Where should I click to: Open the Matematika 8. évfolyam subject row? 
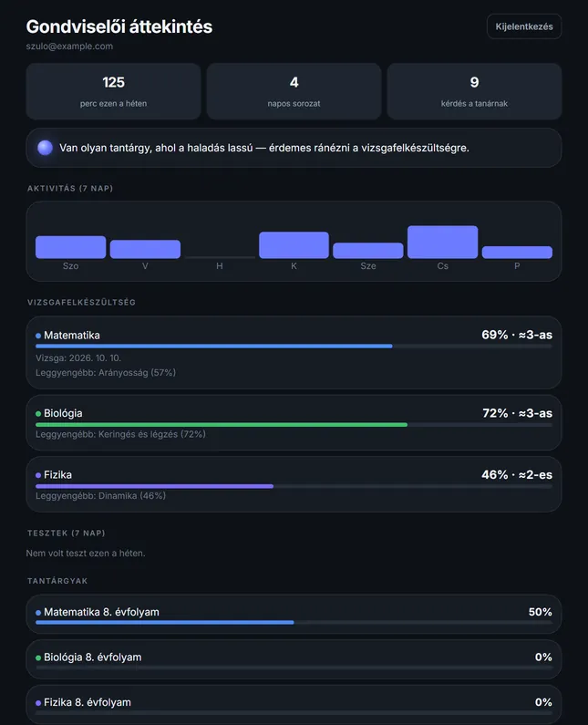tap(294, 614)
